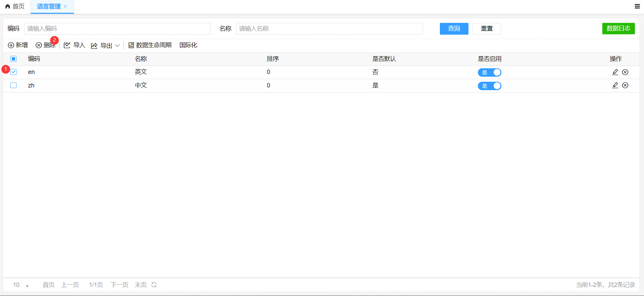Click the 查询 search button
This screenshot has height=296, width=644.
(x=454, y=29)
